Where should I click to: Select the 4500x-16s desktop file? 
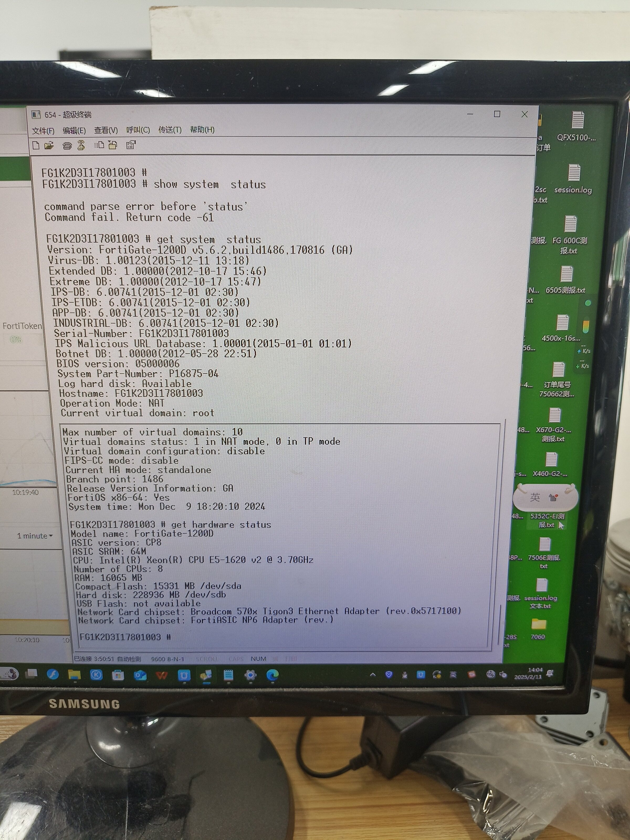click(561, 328)
